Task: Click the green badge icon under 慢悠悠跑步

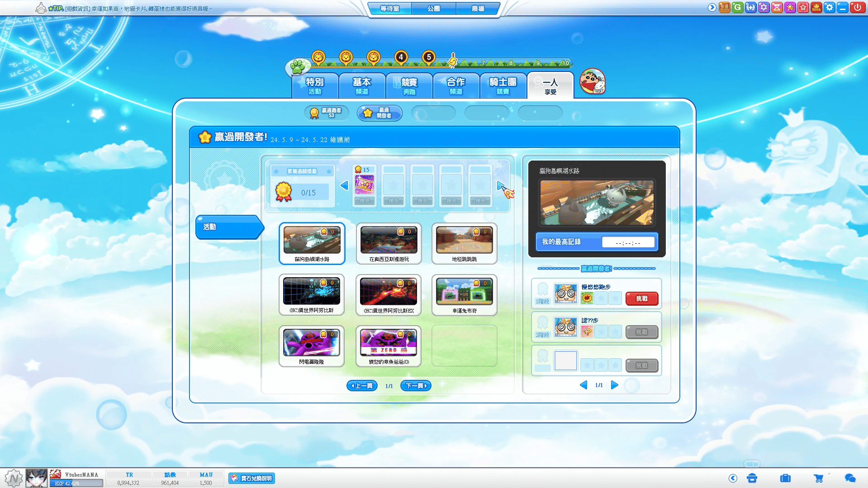Action: (x=587, y=298)
